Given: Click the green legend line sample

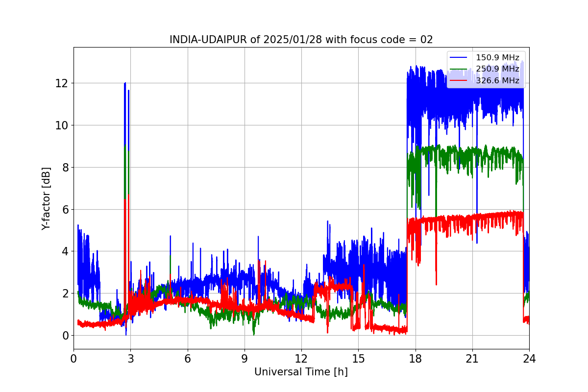Looking at the screenshot, I should [x=459, y=69].
